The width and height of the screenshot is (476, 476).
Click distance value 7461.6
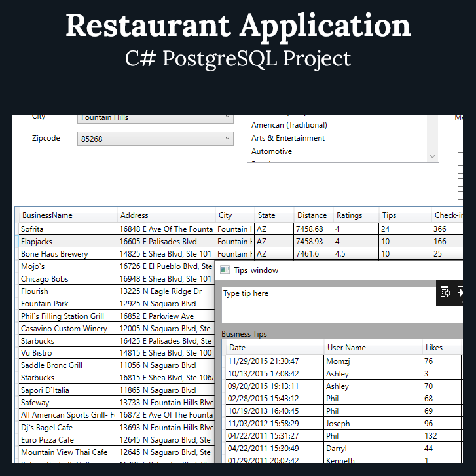(313, 254)
